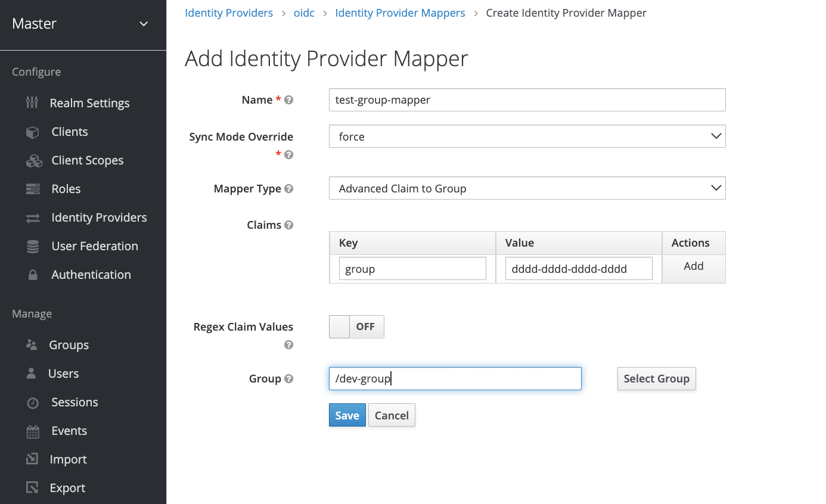
Task: Click the help icon beside Mapper Type
Action: click(x=289, y=189)
